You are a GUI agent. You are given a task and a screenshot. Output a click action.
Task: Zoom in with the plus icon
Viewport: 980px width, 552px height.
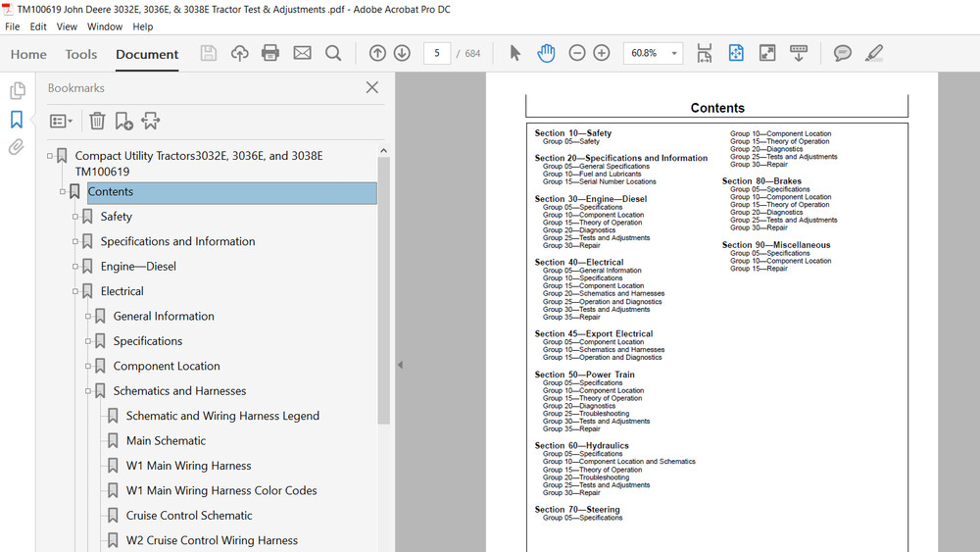point(602,53)
